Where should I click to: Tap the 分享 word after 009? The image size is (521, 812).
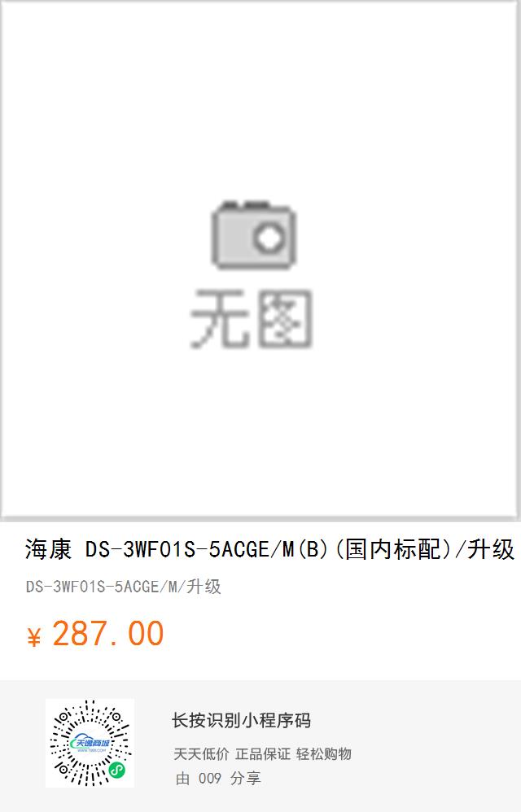(x=246, y=779)
